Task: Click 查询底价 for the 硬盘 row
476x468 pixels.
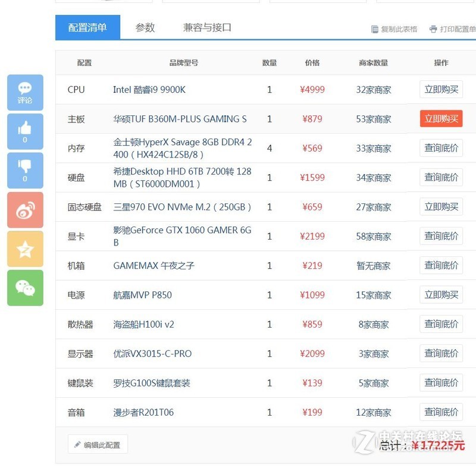Action: coord(441,177)
